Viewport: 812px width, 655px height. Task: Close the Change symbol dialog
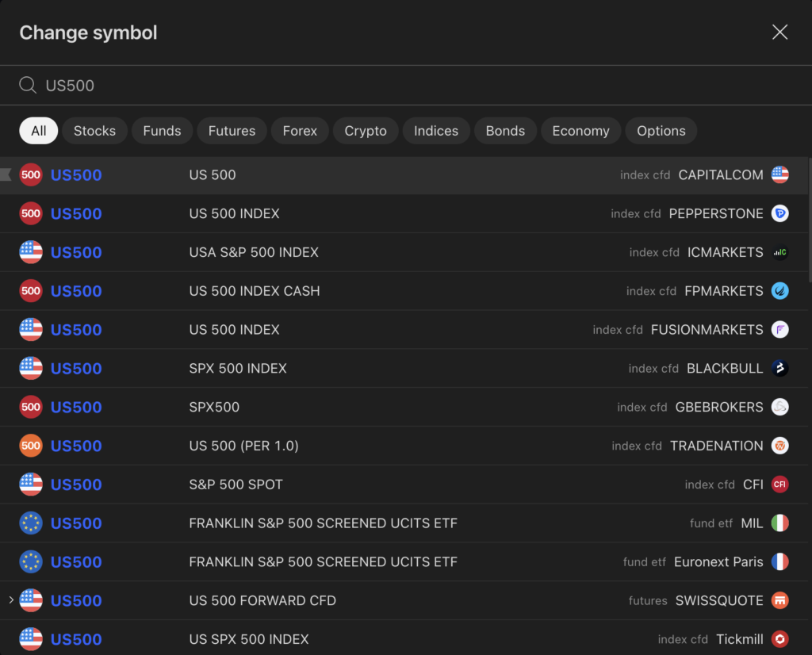click(x=779, y=32)
